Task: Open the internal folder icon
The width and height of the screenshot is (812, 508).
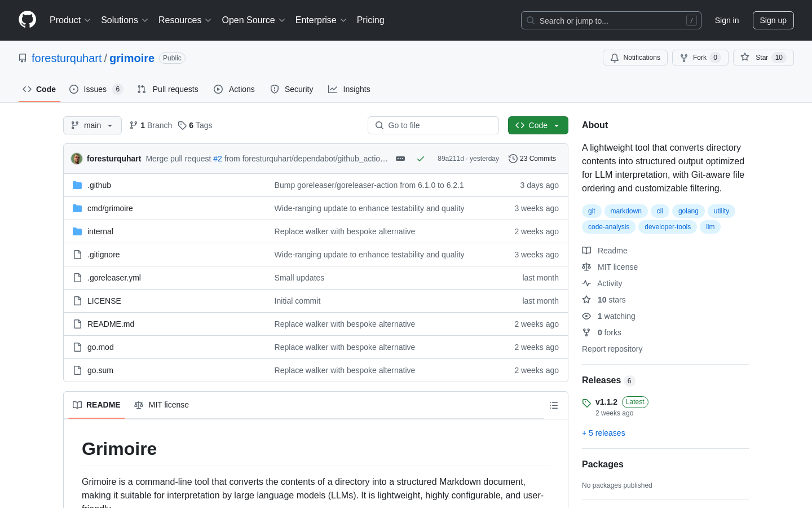Action: [x=77, y=231]
